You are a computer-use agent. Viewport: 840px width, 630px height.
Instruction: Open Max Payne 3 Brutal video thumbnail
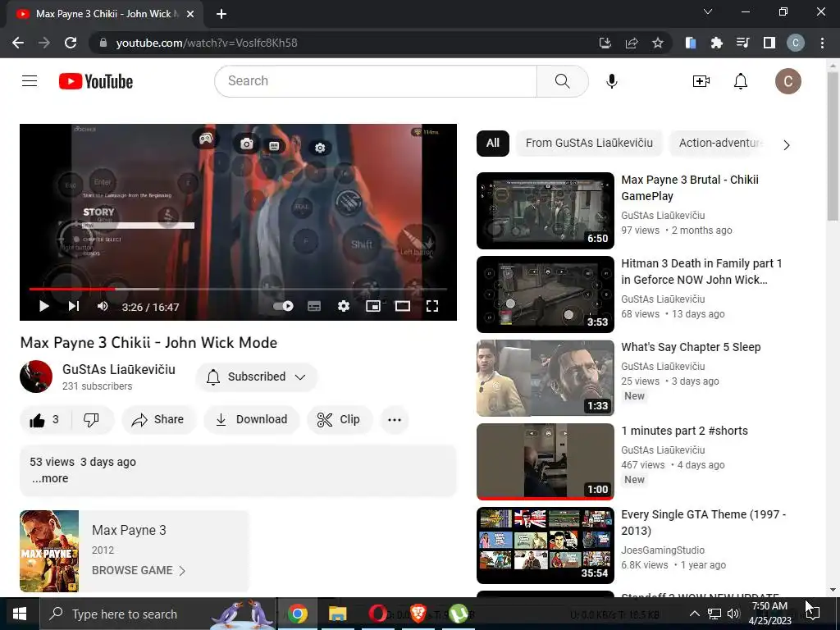coord(546,211)
